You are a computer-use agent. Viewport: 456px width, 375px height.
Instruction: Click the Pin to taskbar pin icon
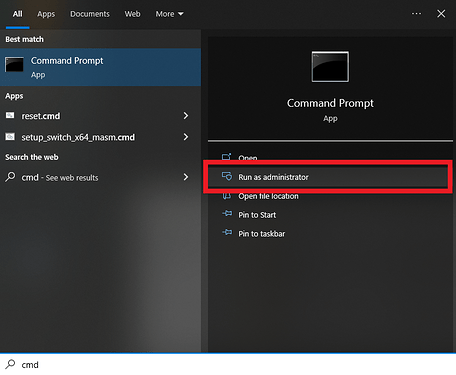click(x=227, y=232)
